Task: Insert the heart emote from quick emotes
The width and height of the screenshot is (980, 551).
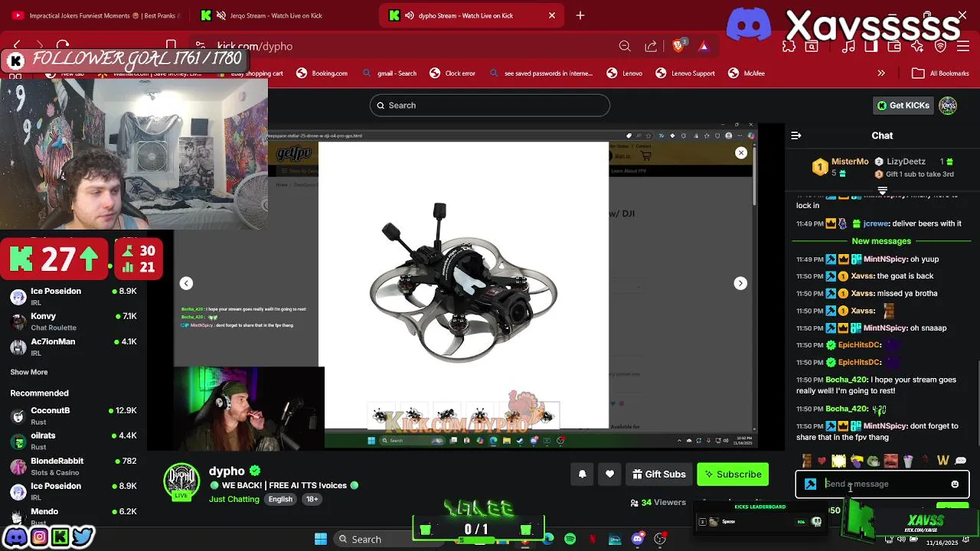Action: (x=822, y=461)
